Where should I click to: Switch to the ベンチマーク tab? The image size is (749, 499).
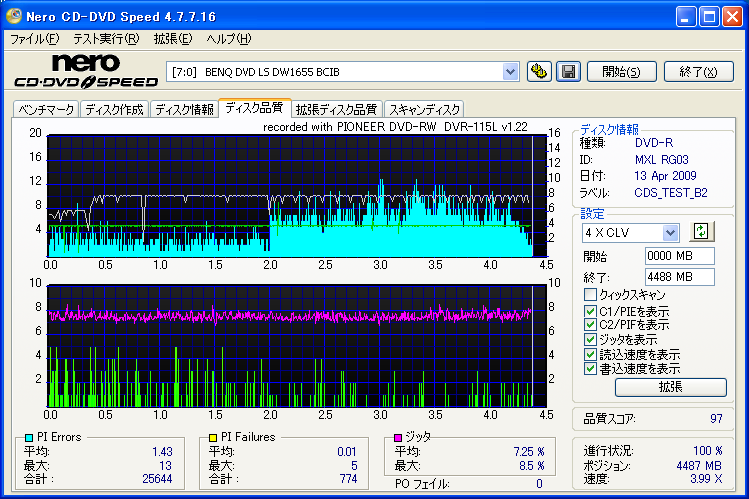[46, 109]
